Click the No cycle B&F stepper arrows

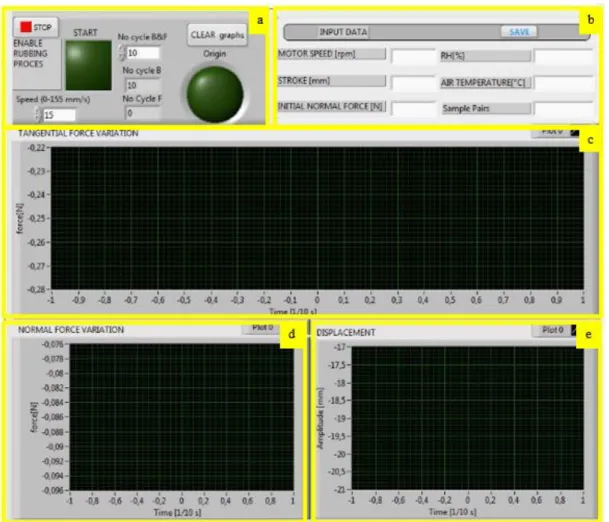[122, 53]
